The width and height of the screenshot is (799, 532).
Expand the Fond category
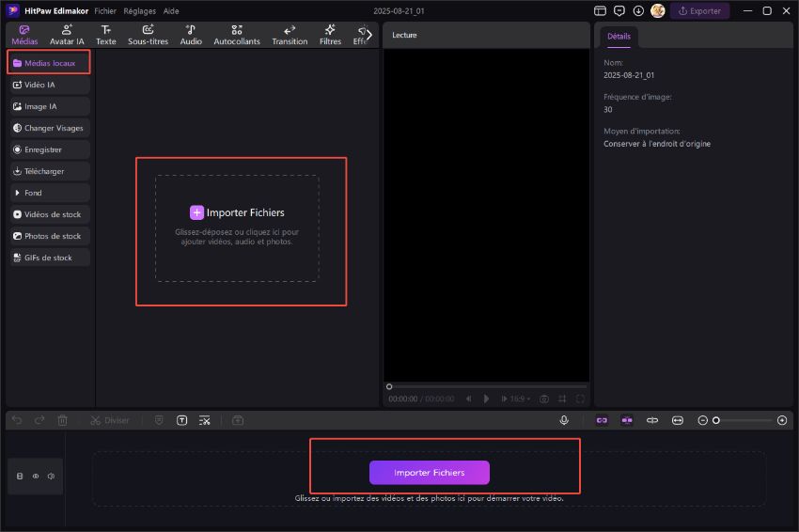[49, 193]
